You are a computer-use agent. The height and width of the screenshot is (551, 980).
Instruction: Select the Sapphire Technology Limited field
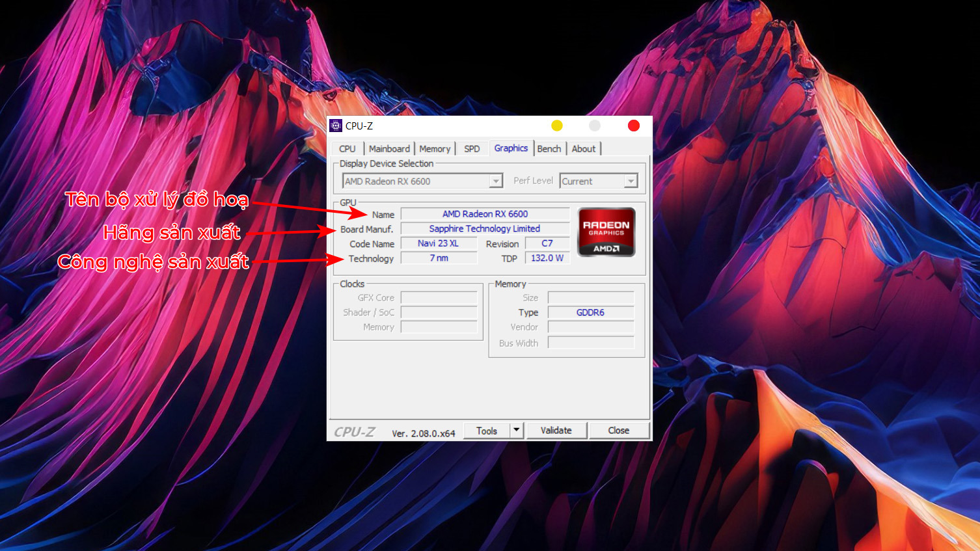[x=485, y=229]
